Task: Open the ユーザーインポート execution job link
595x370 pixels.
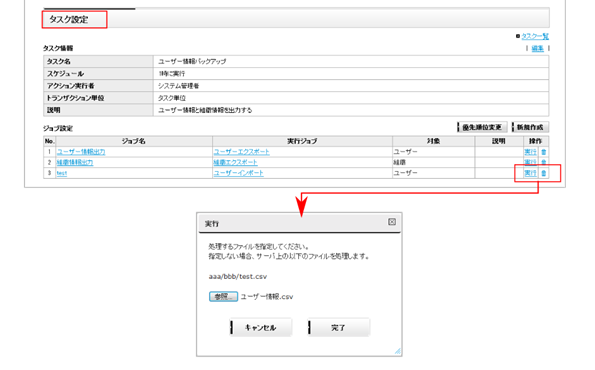Action: [238, 173]
